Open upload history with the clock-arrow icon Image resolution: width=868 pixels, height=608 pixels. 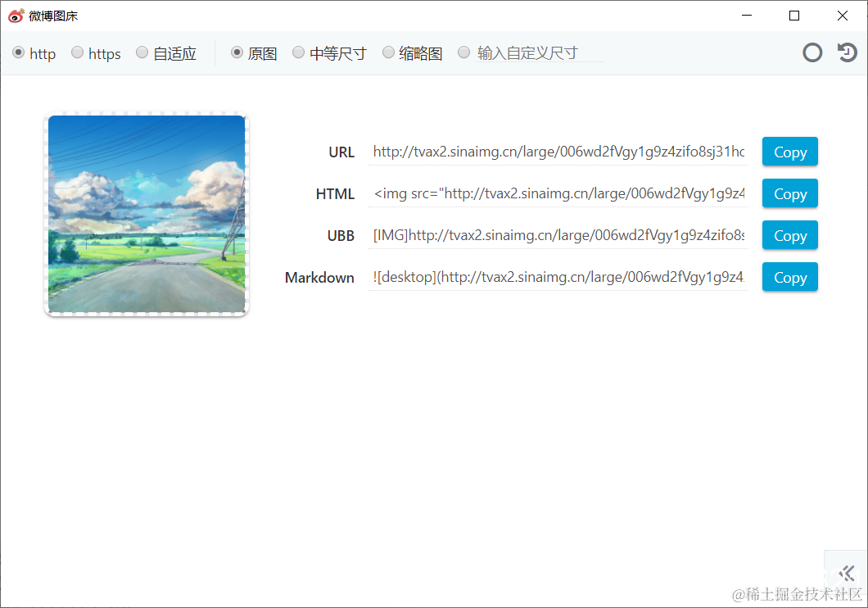847,52
